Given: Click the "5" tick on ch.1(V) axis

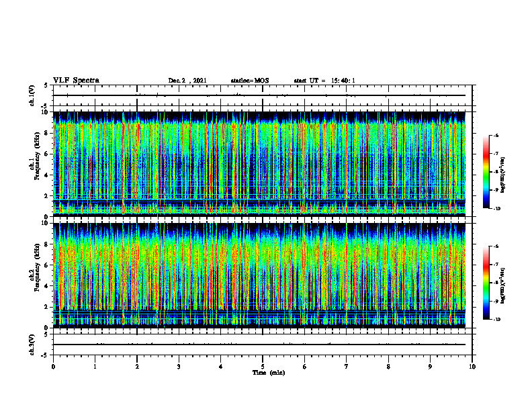Looking at the screenshot, I should [x=46, y=86].
